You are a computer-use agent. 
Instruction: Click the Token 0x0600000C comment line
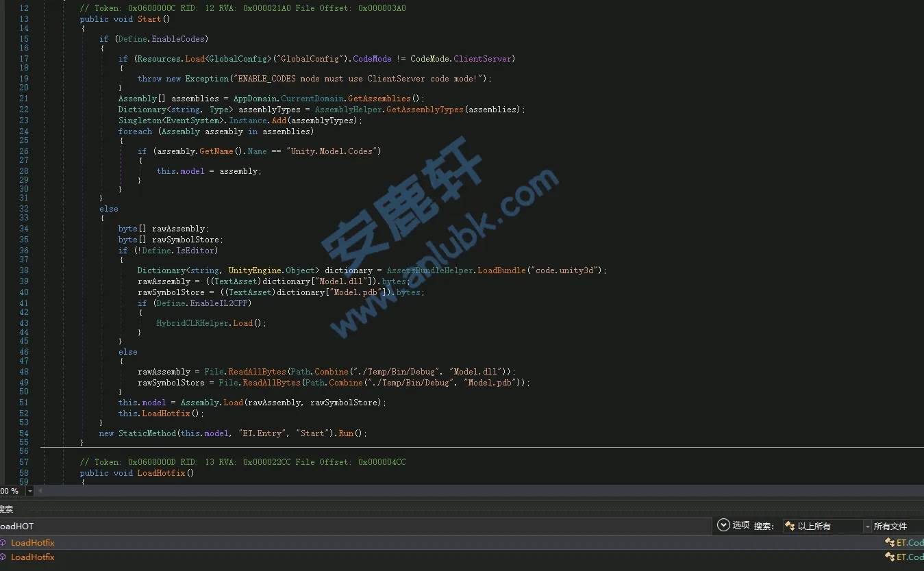(242, 8)
